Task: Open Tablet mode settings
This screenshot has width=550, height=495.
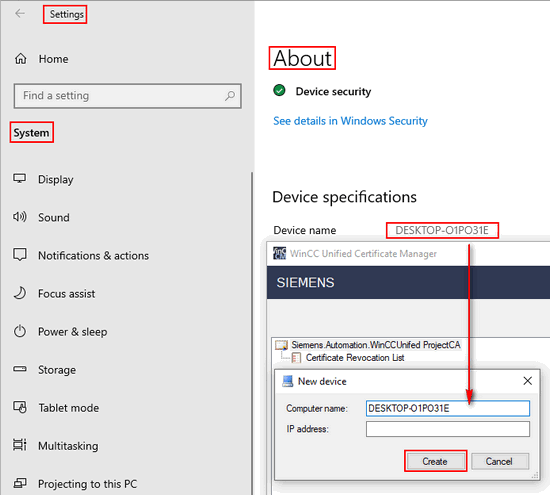Action: 69,408
